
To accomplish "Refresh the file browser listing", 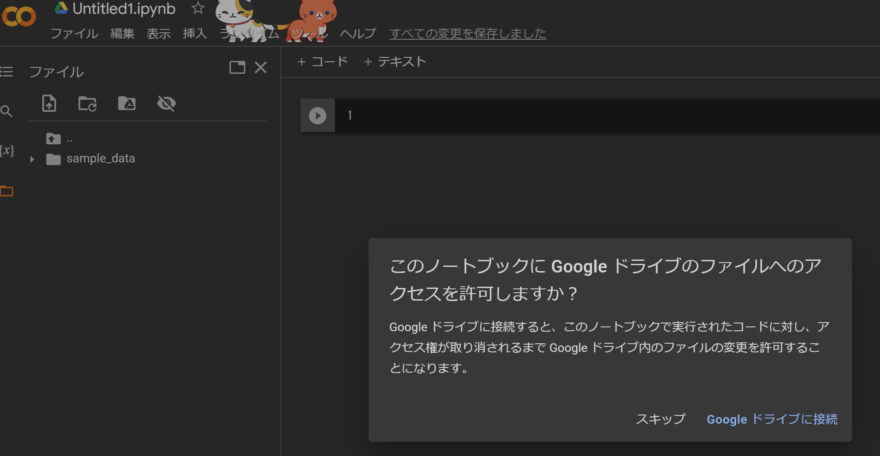I will click(x=88, y=103).
